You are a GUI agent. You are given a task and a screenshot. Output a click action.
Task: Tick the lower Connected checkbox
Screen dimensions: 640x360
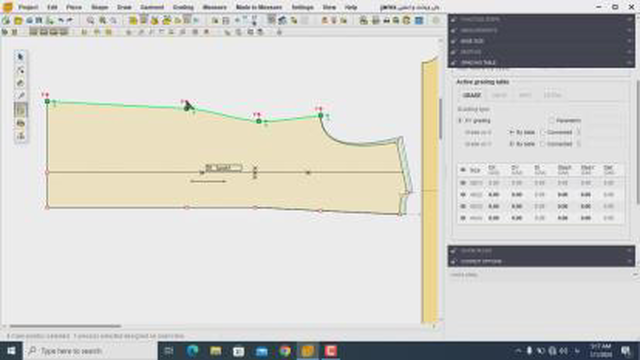pyautogui.click(x=543, y=144)
